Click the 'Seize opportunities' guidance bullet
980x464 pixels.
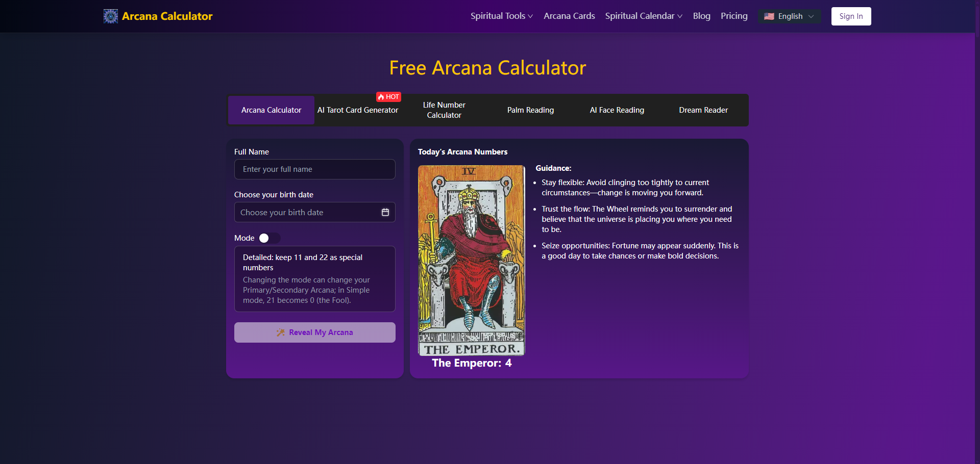tap(640, 251)
